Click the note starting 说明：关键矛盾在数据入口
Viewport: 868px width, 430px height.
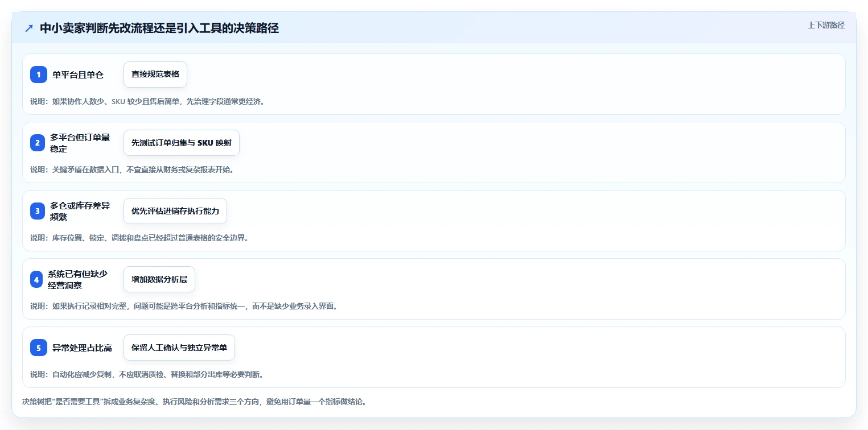click(132, 169)
